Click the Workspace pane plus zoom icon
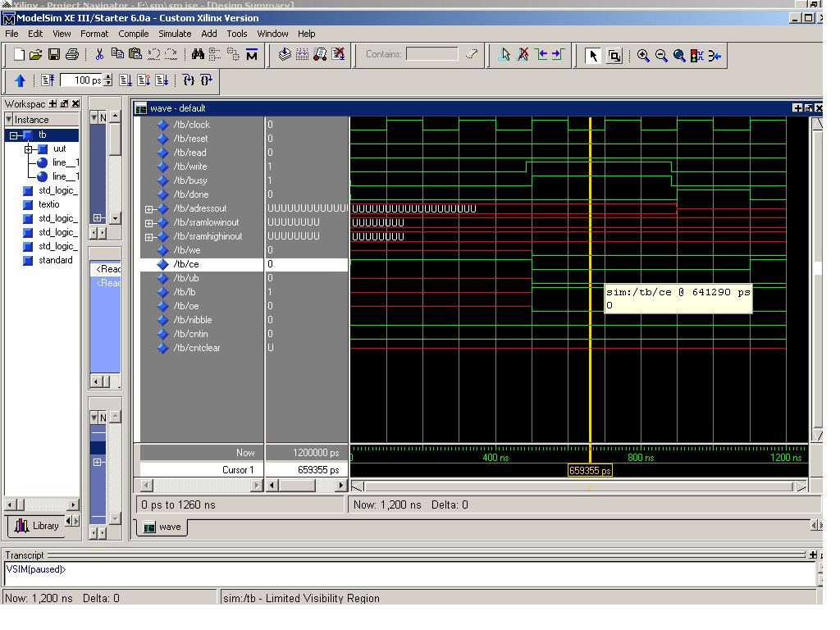 pos(52,103)
